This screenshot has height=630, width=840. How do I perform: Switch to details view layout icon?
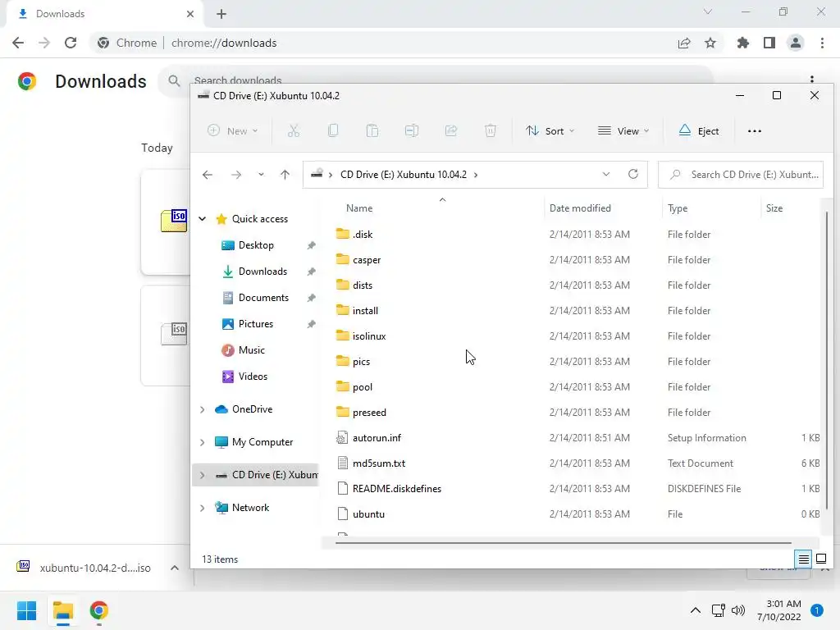pos(804,559)
